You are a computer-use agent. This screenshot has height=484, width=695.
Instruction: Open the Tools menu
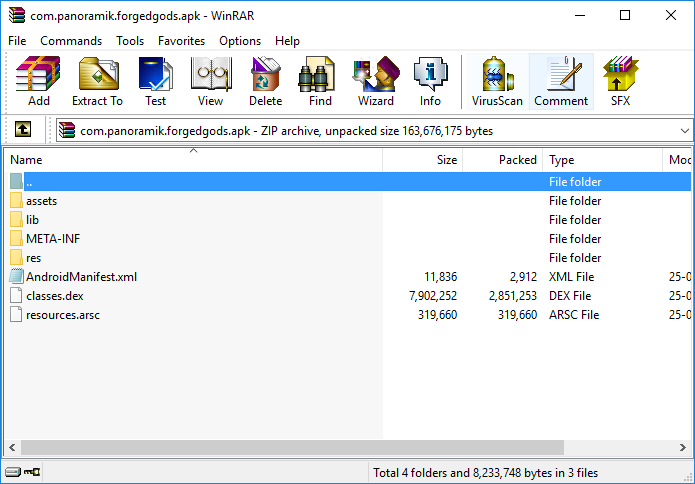tap(130, 41)
